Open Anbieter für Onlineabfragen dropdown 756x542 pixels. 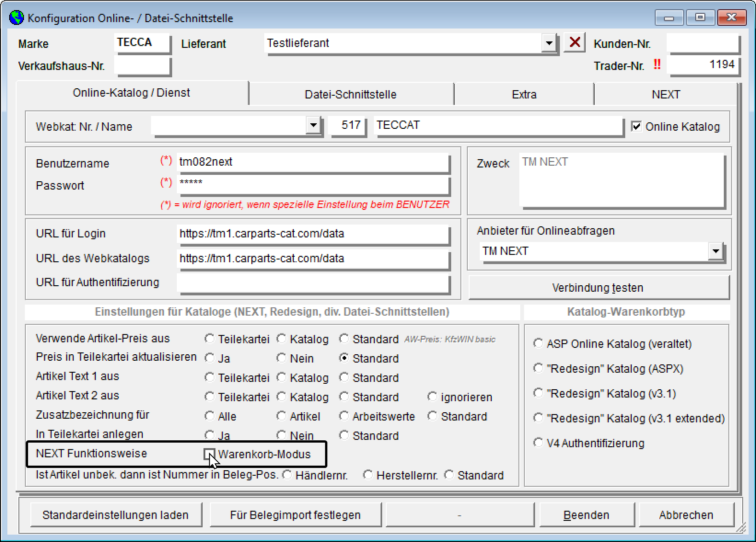[x=715, y=251]
